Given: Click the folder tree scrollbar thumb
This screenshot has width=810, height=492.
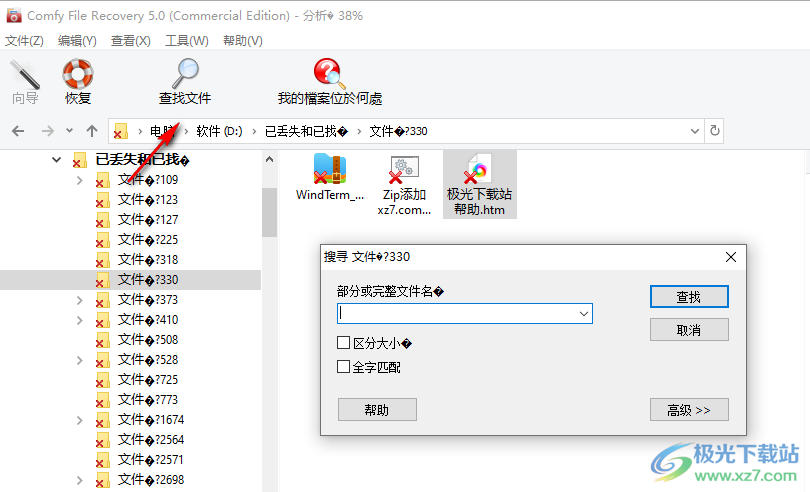Looking at the screenshot, I should pyautogui.click(x=269, y=212).
